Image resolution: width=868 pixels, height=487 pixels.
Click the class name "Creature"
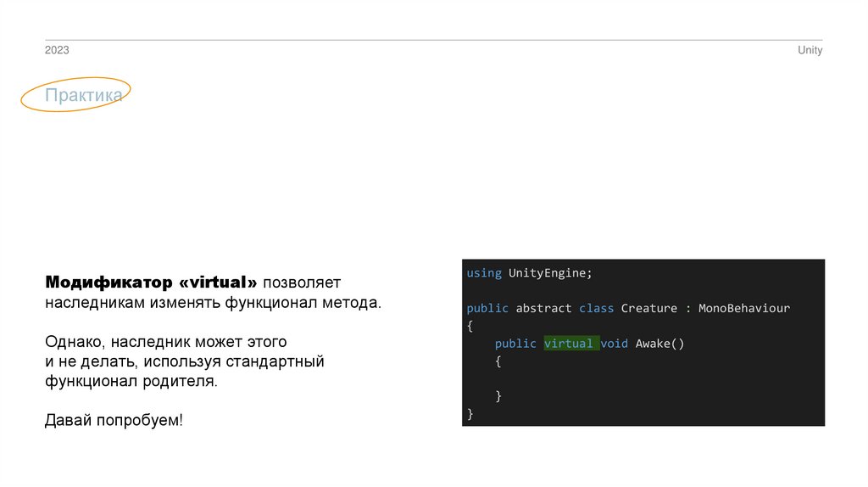(648, 308)
